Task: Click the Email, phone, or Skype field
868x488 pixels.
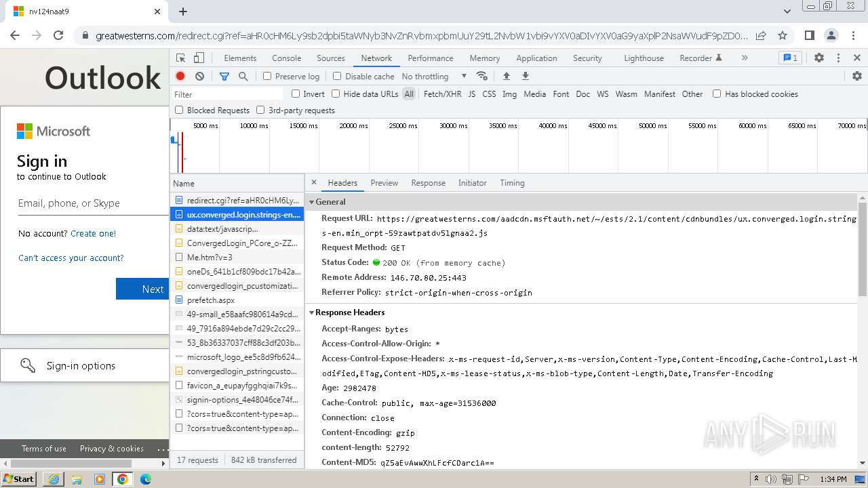Action: (92, 203)
